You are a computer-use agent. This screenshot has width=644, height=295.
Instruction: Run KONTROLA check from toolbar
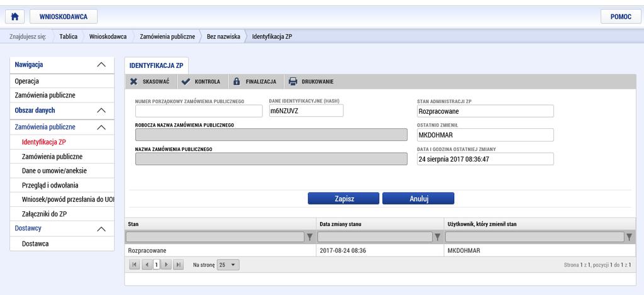coord(201,81)
